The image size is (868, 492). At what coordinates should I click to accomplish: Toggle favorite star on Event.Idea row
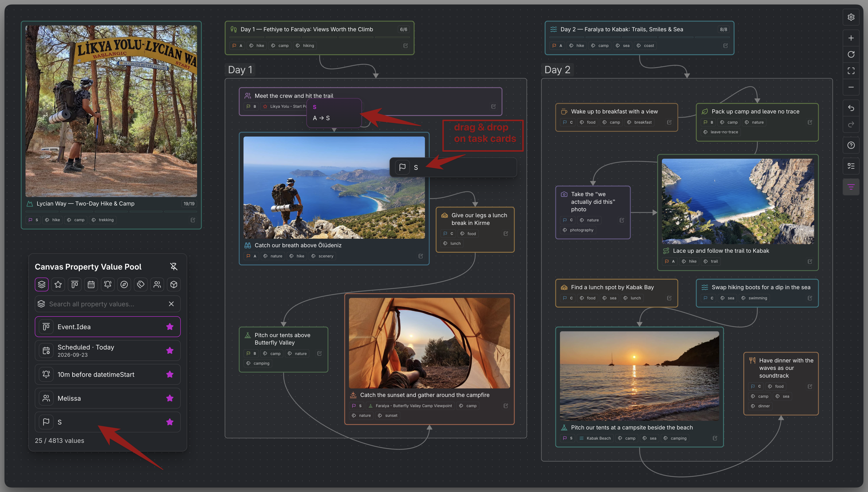170,327
